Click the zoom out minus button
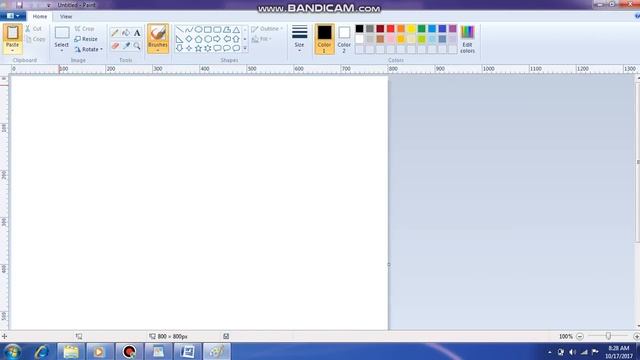640x360 pixels. click(x=580, y=336)
